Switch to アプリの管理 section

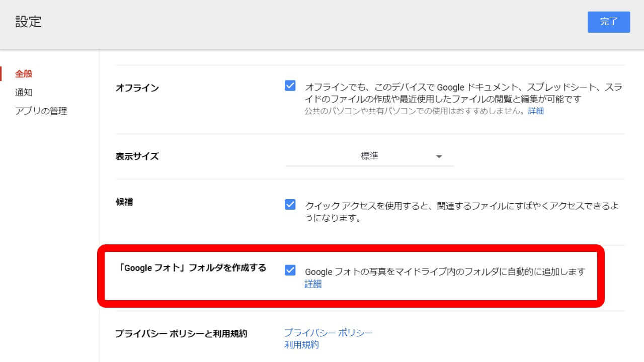(41, 111)
